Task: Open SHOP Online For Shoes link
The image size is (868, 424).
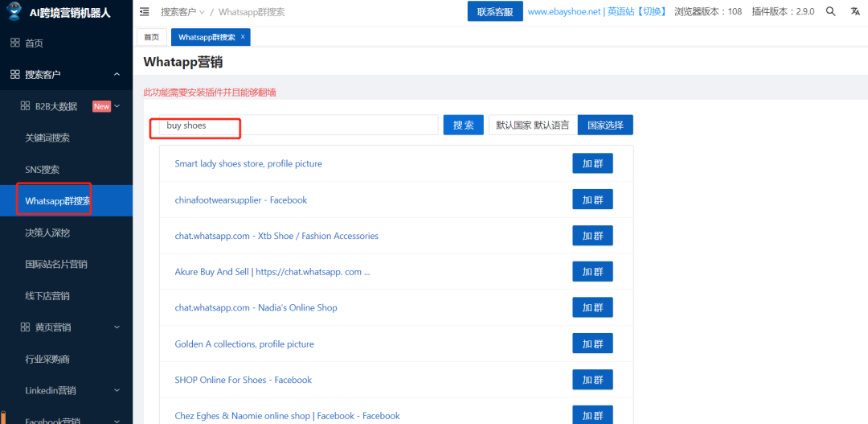Action: (243, 380)
